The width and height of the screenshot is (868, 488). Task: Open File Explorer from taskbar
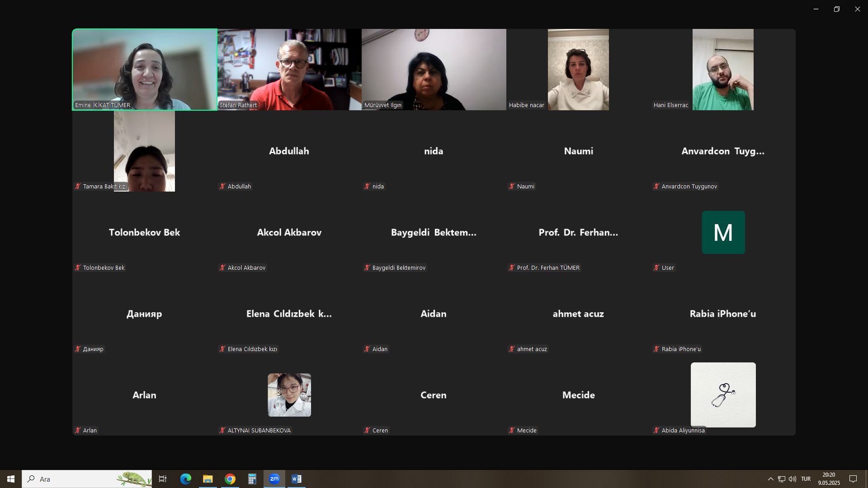(208, 479)
